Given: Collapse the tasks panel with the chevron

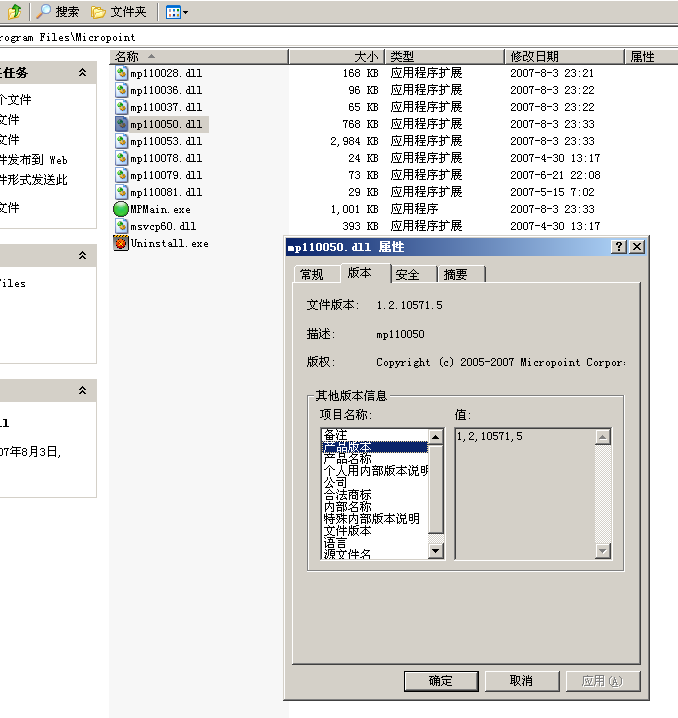Looking at the screenshot, I should coord(83,73).
